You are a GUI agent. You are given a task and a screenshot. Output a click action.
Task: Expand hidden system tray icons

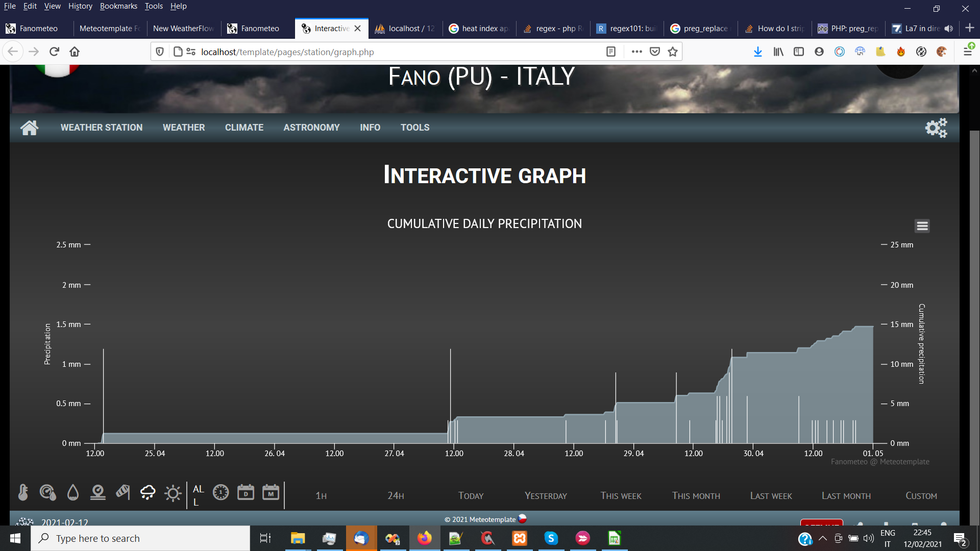(822, 538)
